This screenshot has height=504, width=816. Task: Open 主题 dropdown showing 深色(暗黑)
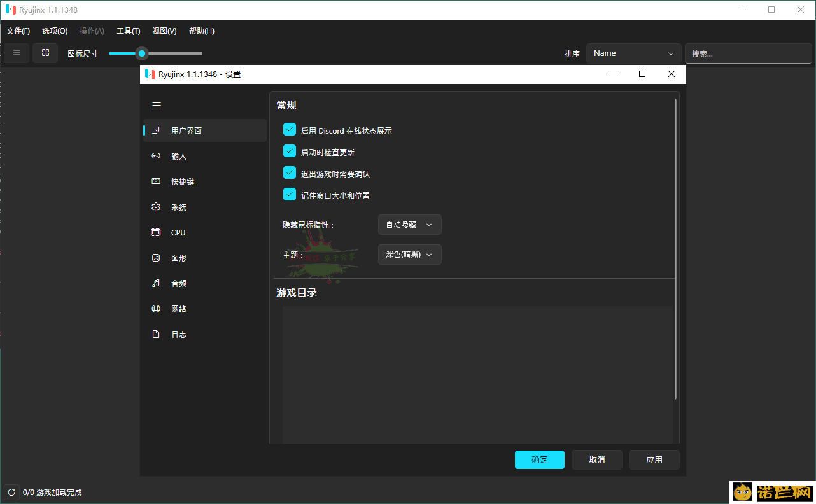pyautogui.click(x=409, y=255)
